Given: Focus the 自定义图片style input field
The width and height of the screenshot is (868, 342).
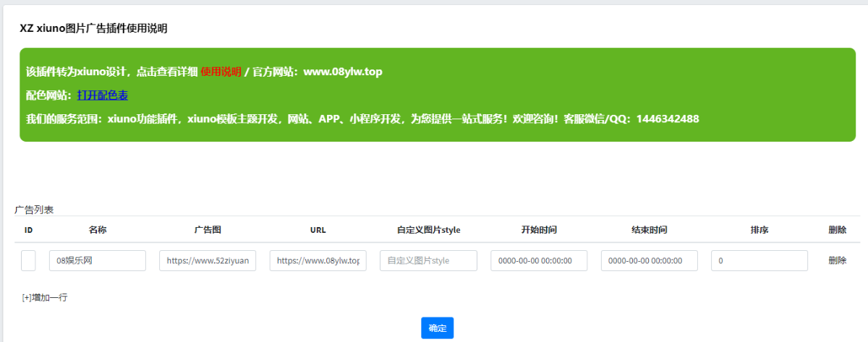Looking at the screenshot, I should coord(428,260).
